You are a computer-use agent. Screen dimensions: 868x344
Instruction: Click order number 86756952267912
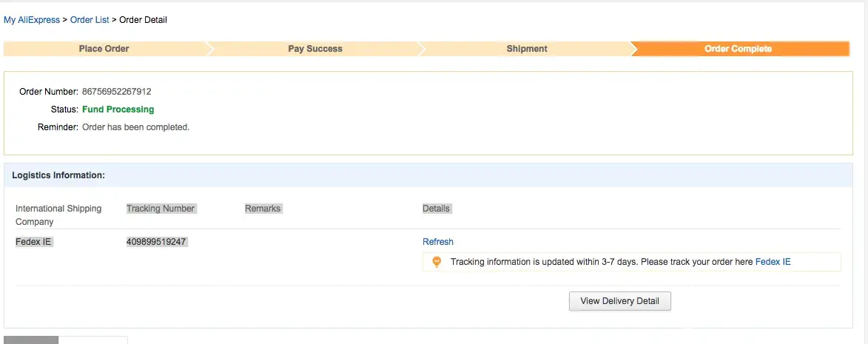pyautogui.click(x=117, y=92)
